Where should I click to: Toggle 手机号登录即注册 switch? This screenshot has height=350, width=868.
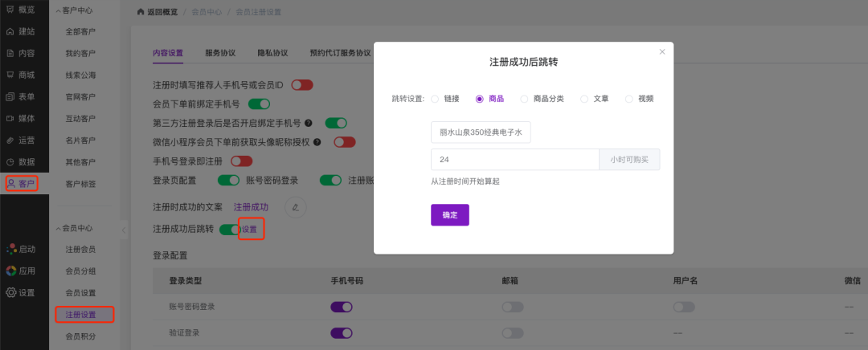pyautogui.click(x=241, y=161)
